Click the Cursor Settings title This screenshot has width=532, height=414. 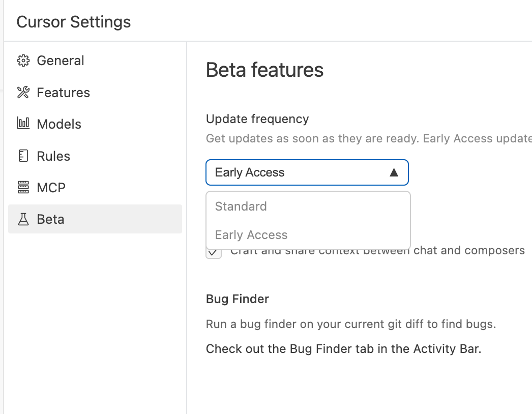74,22
